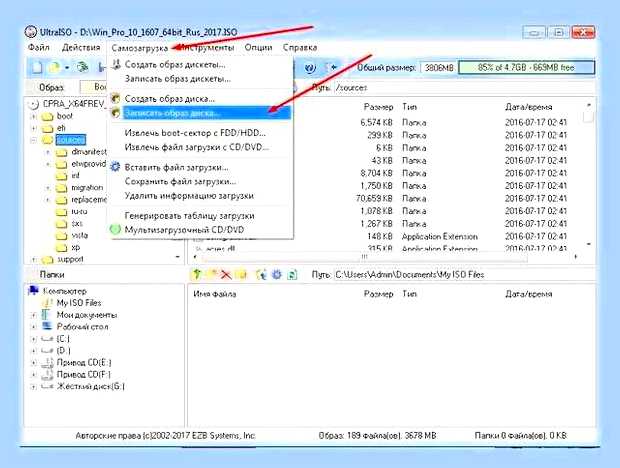The image size is (620, 468).
Task: Select the sxs folder in tree
Action: [x=77, y=224]
